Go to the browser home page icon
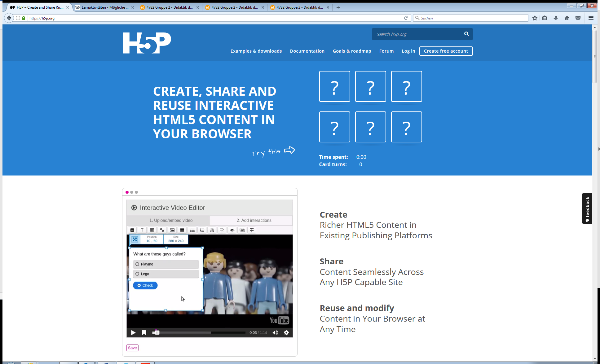Screen dimensions: 600x364 point(567,18)
